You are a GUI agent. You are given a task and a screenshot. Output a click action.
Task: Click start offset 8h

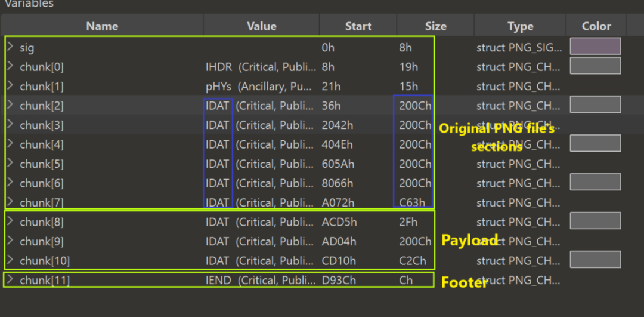pos(328,67)
